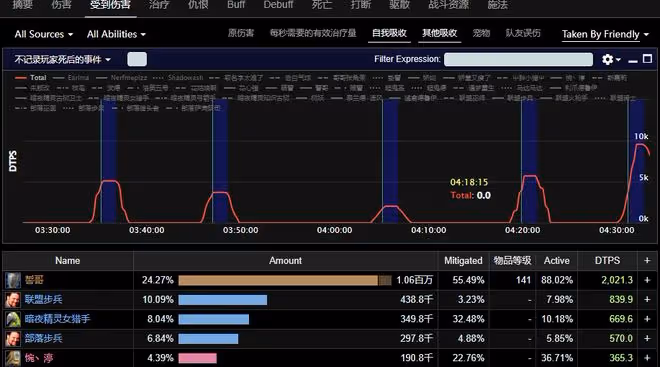Expand the 暗夜精灵女猎手 row with plus icon
This screenshot has height=367, width=660.
[x=647, y=319]
